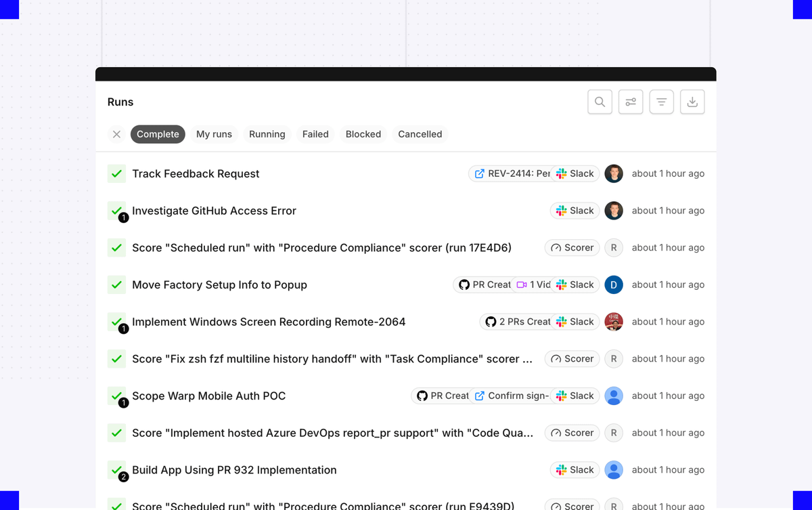Switch to the Failed filter

pyautogui.click(x=315, y=134)
